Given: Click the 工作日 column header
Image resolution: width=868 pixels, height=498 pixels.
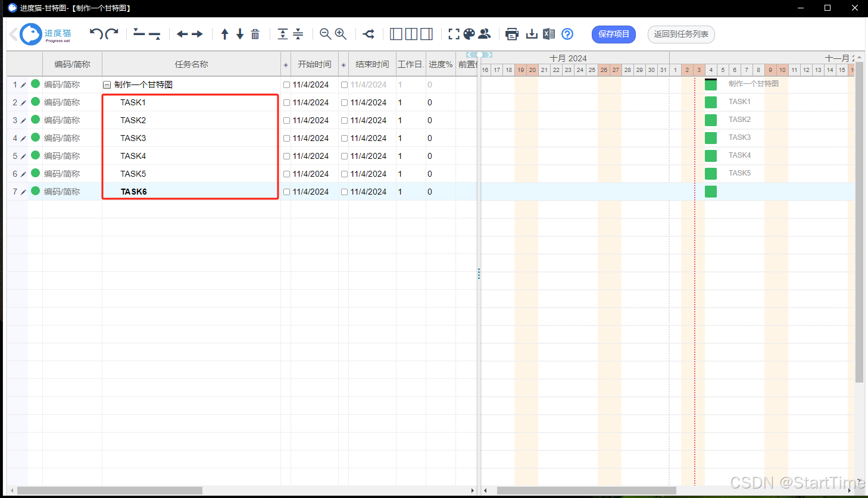Looking at the screenshot, I should pyautogui.click(x=411, y=64).
